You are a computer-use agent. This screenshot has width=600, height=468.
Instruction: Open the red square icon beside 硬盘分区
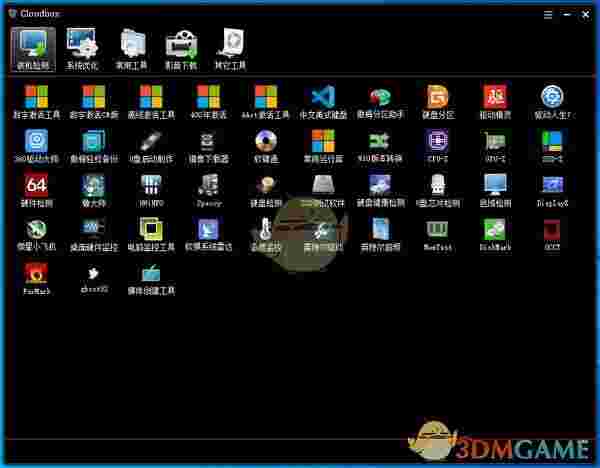click(495, 96)
